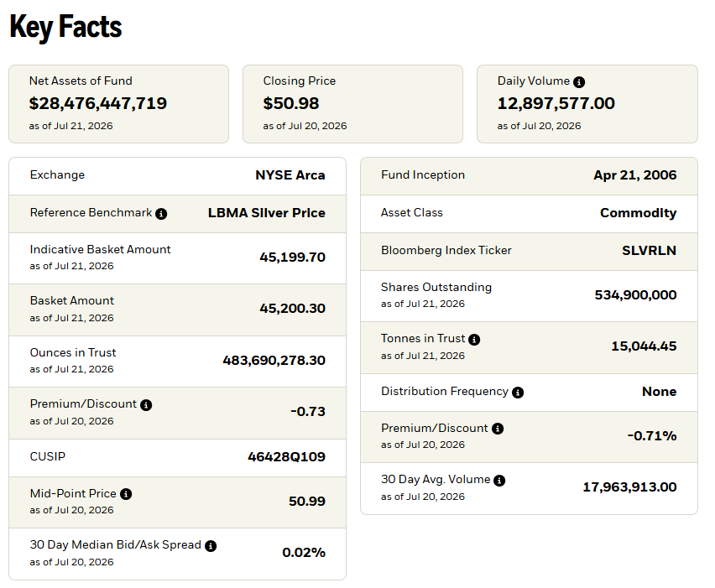Select Shares Outstanding value 534,900,000
The height and width of the screenshot is (588, 715).
(x=635, y=295)
